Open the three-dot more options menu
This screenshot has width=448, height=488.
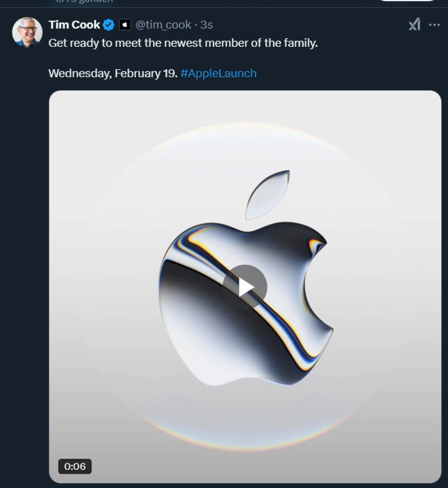(435, 24)
